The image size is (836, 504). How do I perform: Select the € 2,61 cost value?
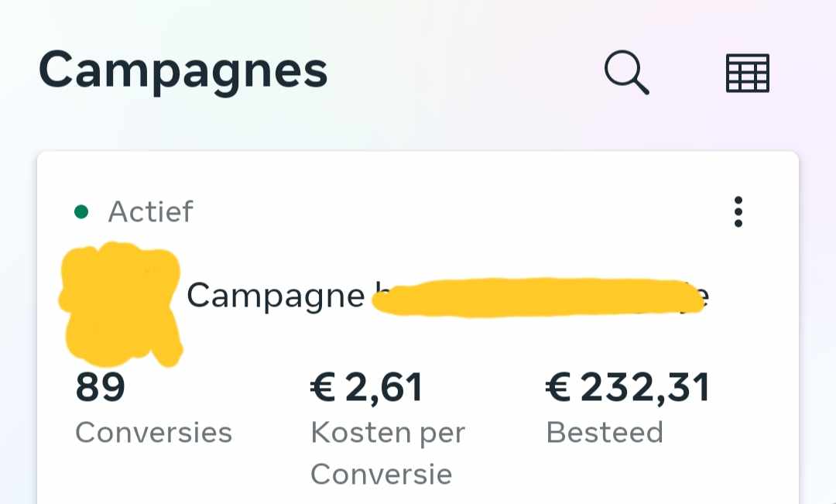click(367, 388)
